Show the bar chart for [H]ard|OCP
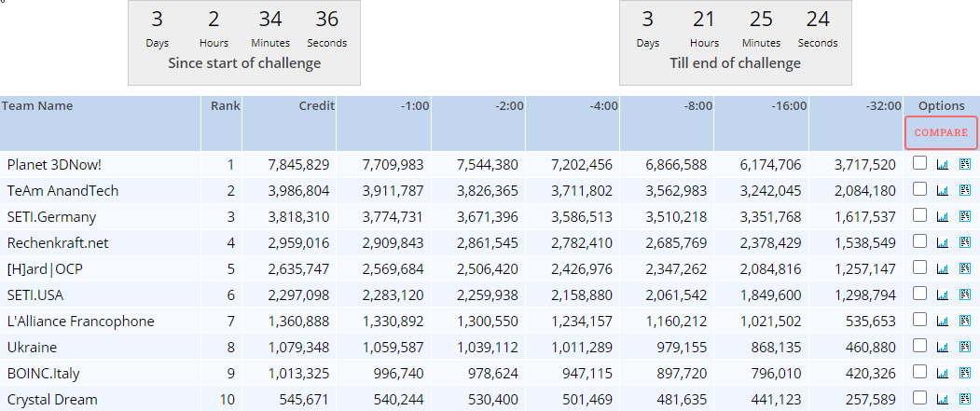 942,268
